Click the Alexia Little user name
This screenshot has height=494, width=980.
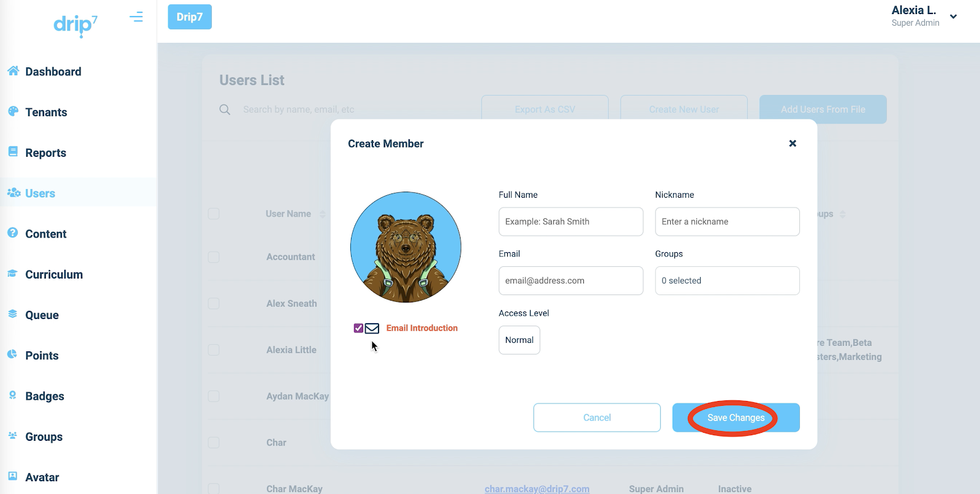pyautogui.click(x=292, y=350)
